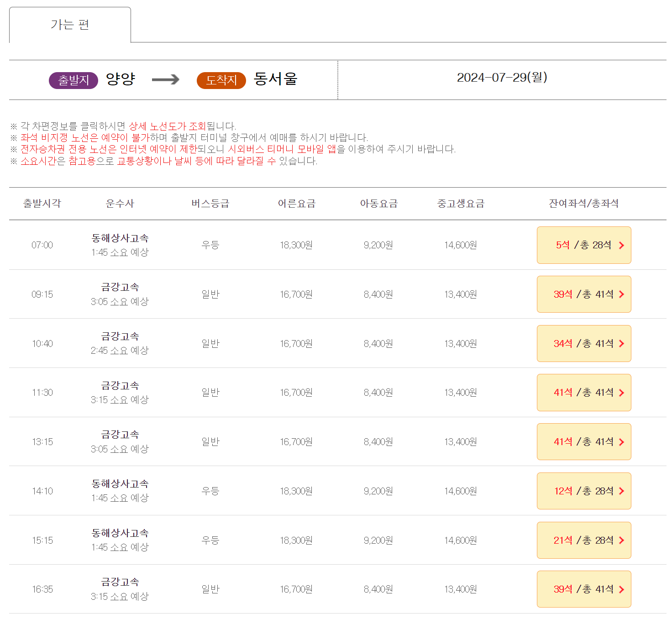Image resolution: width=672 pixels, height=619 pixels.
Task: Open seat selection for the 09:15 bus
Action: (584, 294)
